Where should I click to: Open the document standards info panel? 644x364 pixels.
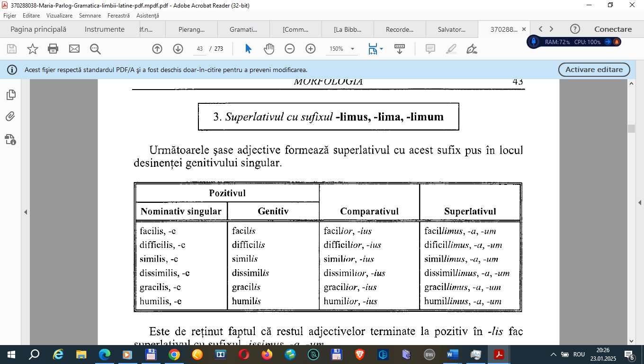[x=11, y=139]
